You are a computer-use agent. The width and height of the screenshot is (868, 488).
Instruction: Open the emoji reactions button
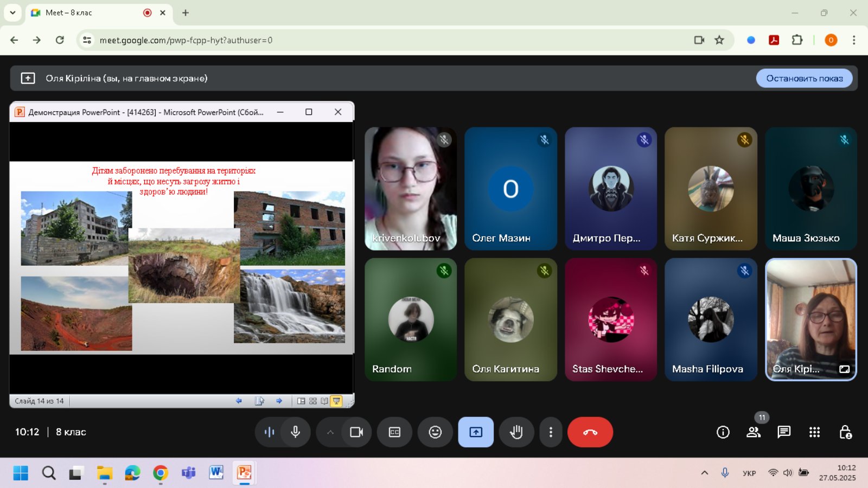pyautogui.click(x=435, y=432)
